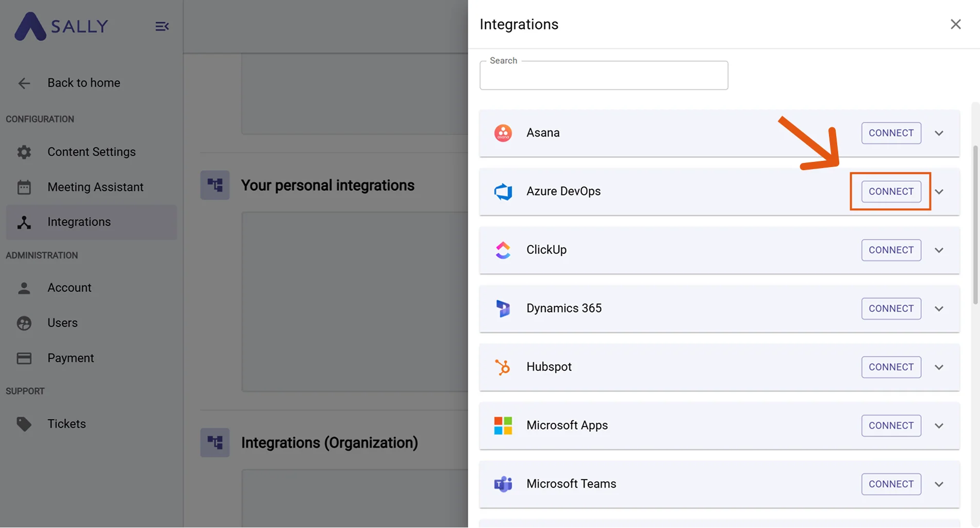
Task: Open Payment page
Action: pyautogui.click(x=91, y=358)
